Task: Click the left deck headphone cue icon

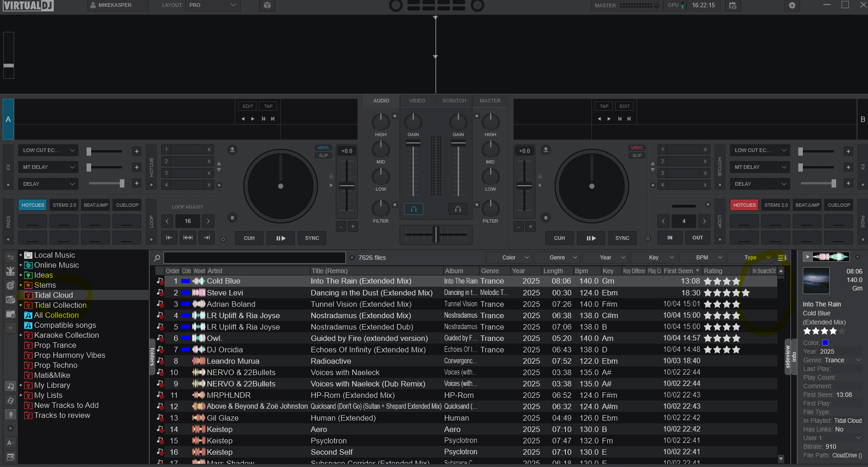Action: pos(413,209)
